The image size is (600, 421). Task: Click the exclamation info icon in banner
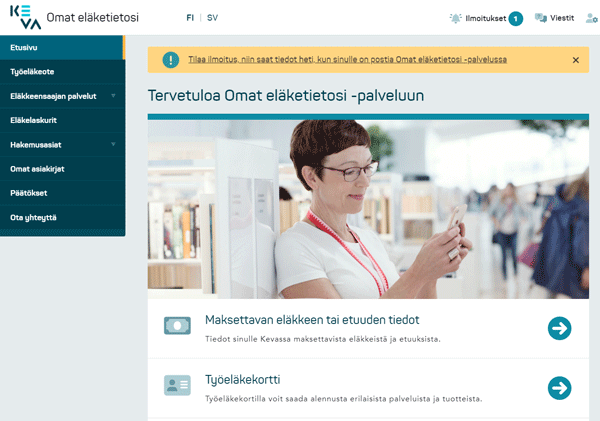tap(171, 60)
